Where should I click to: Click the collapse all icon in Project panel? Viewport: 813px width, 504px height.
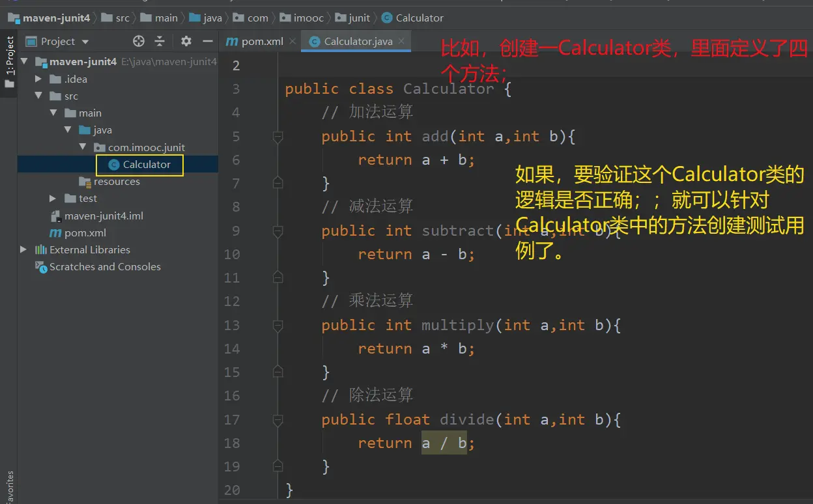(x=160, y=42)
